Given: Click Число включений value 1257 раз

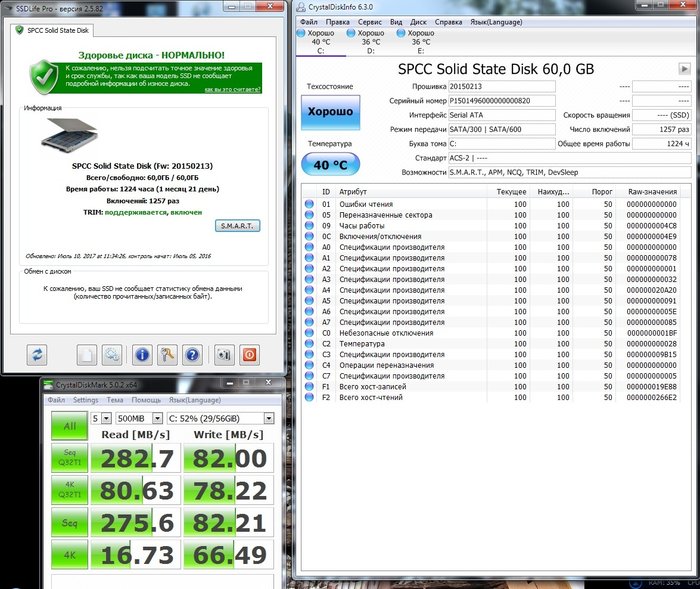Looking at the screenshot, I should (x=662, y=129).
